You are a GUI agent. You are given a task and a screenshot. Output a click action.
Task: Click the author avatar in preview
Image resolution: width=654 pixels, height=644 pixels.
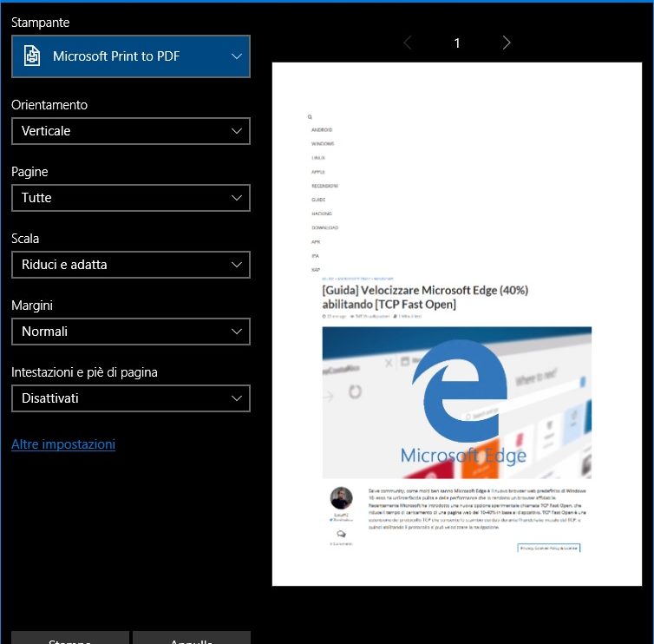(x=341, y=498)
